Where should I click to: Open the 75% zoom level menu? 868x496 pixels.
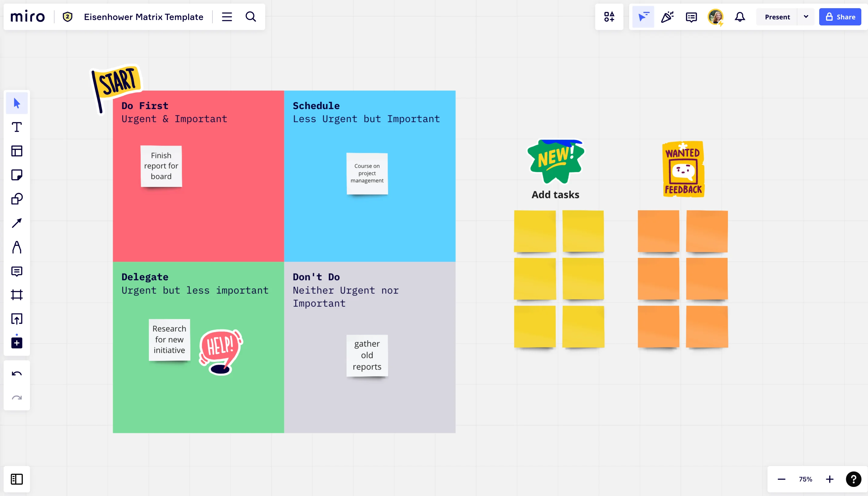click(x=805, y=479)
